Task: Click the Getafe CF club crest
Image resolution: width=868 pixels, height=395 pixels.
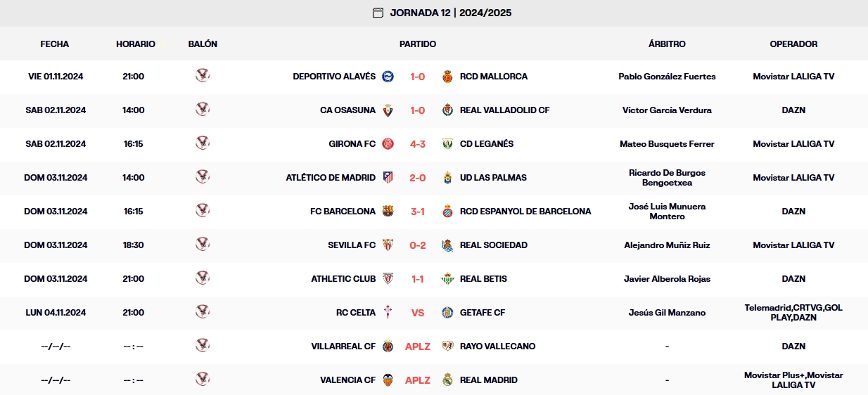Action: pos(447,313)
